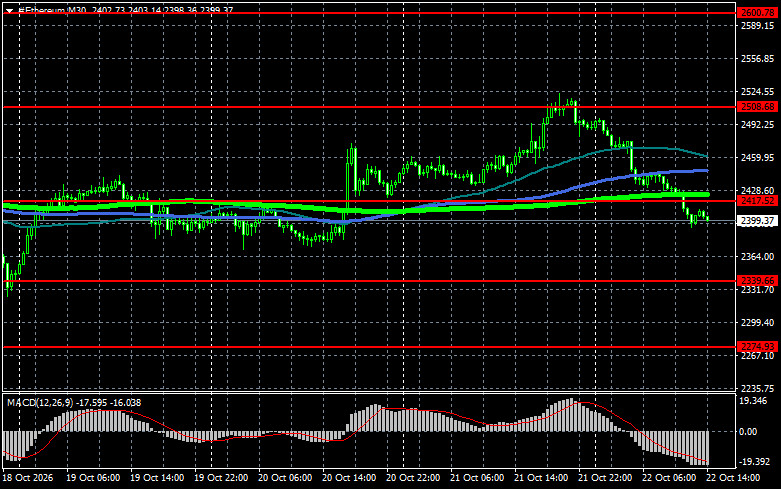
Task: Click the 18 Oct 2026 date label
Action: coord(27,478)
